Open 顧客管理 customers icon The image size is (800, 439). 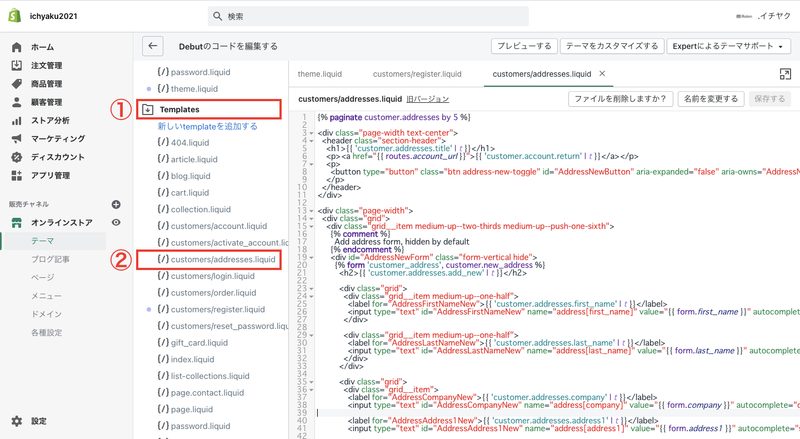[17, 102]
